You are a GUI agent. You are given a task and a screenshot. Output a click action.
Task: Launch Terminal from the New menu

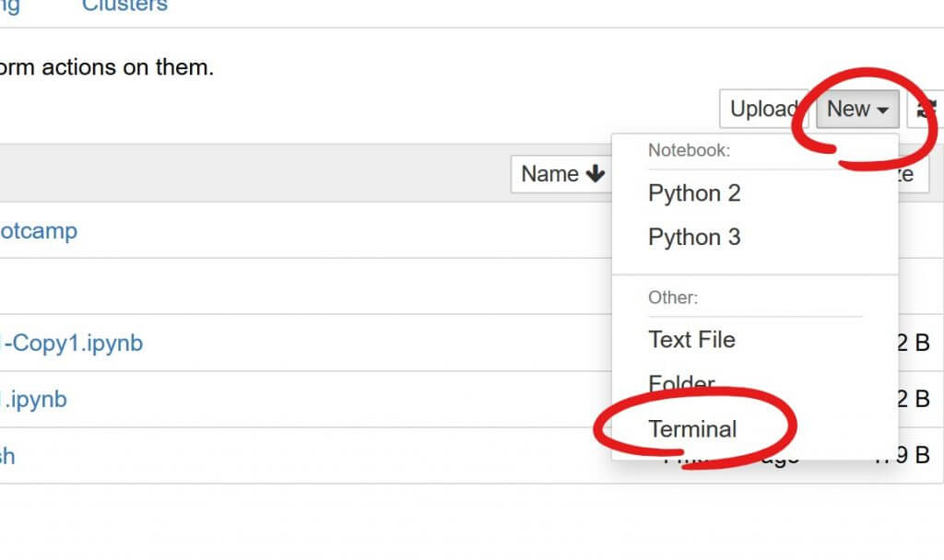click(692, 429)
